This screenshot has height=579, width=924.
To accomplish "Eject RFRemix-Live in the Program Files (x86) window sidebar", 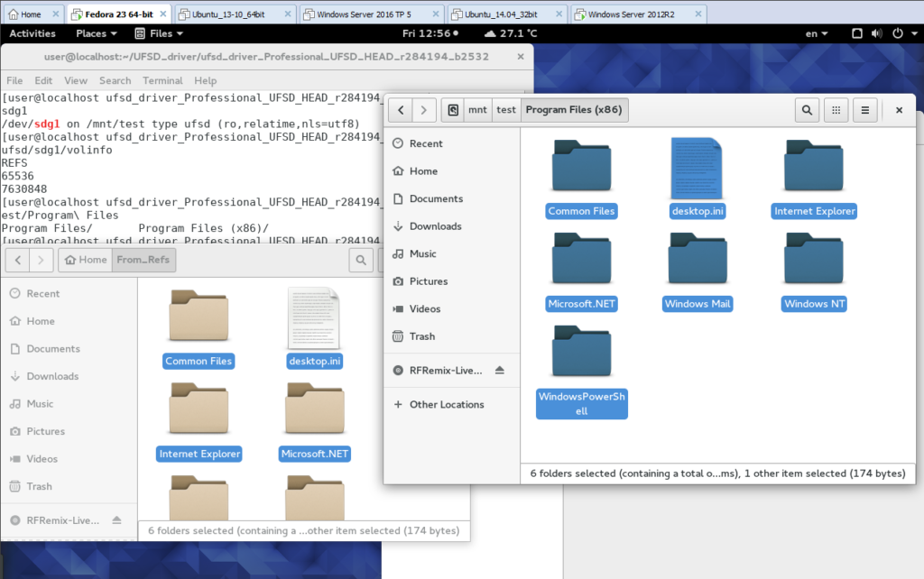I will click(500, 371).
